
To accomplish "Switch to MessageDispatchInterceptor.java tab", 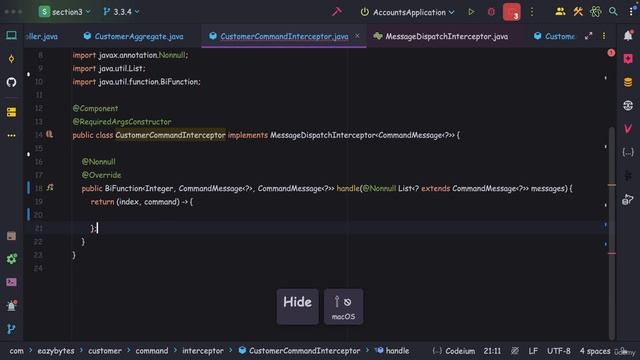I will [441, 36].
